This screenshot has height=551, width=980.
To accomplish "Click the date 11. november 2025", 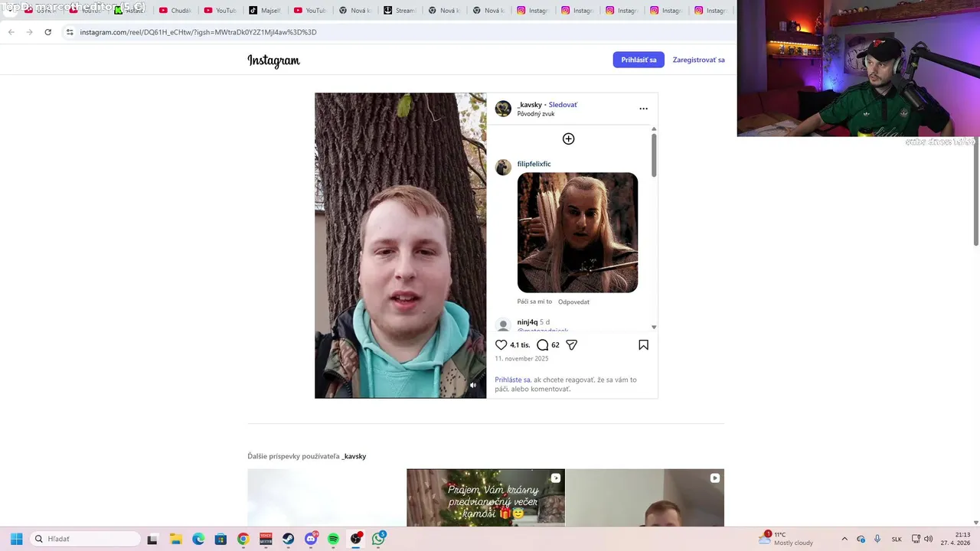I will 521,358.
